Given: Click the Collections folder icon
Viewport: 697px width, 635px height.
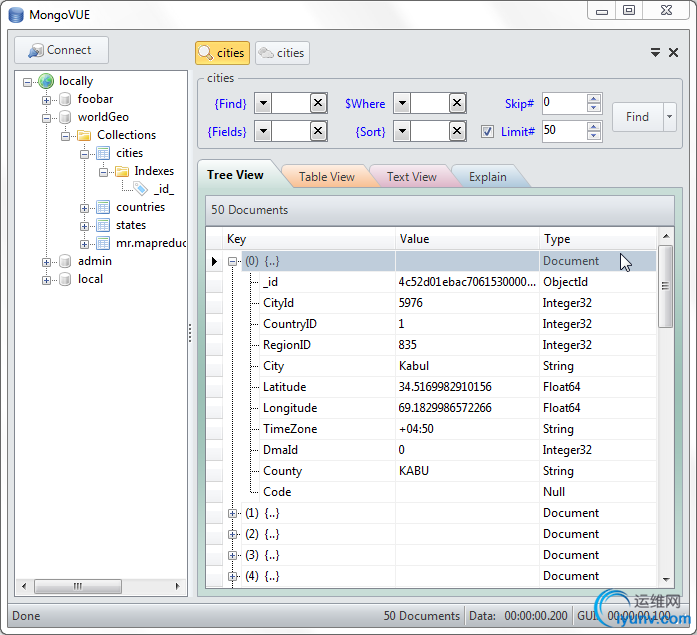Looking at the screenshot, I should coord(84,135).
